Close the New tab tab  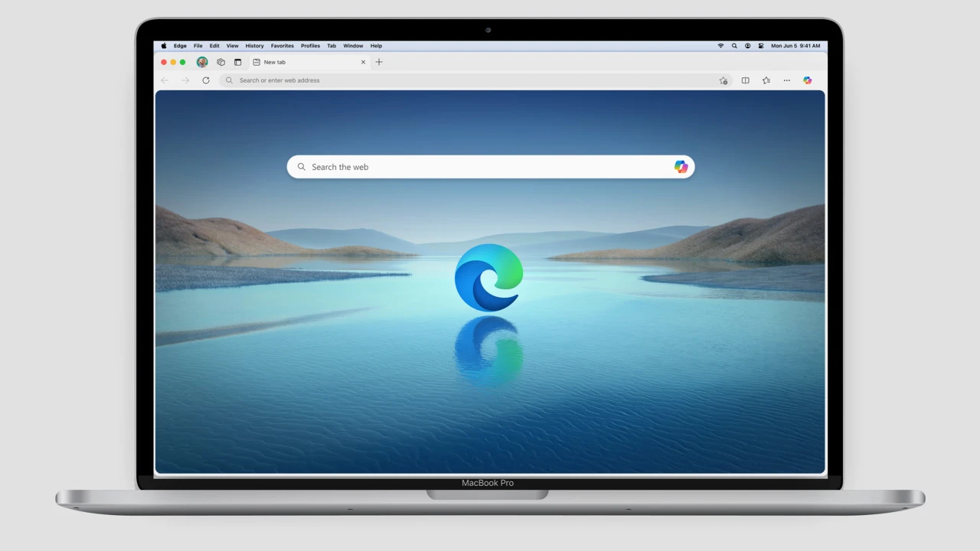coord(363,62)
